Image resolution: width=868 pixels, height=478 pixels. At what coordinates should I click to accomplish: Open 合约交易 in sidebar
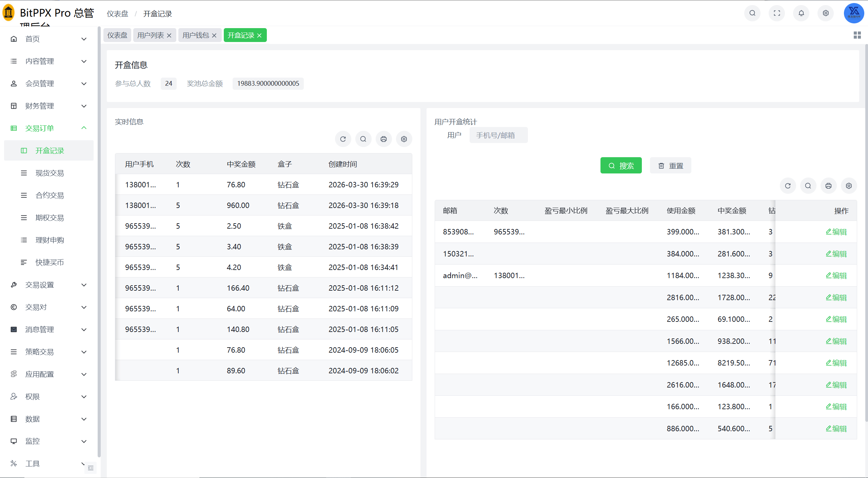coord(50,195)
